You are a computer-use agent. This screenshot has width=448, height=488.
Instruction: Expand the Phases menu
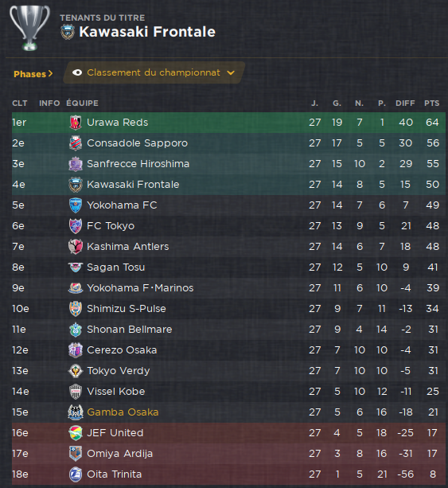pyautogui.click(x=33, y=74)
